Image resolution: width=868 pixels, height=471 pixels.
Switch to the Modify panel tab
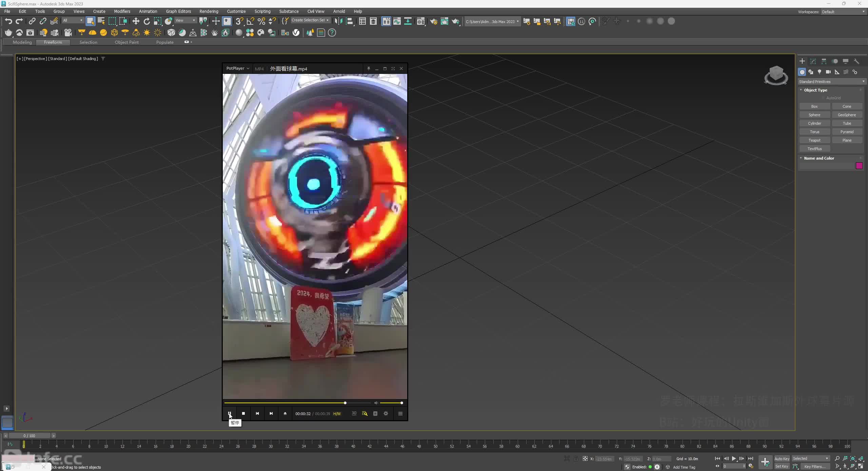(x=813, y=61)
